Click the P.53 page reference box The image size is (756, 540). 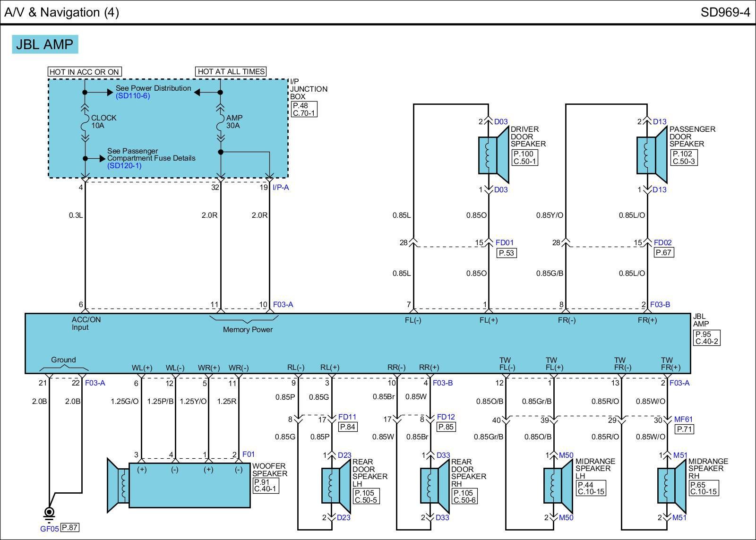(507, 253)
